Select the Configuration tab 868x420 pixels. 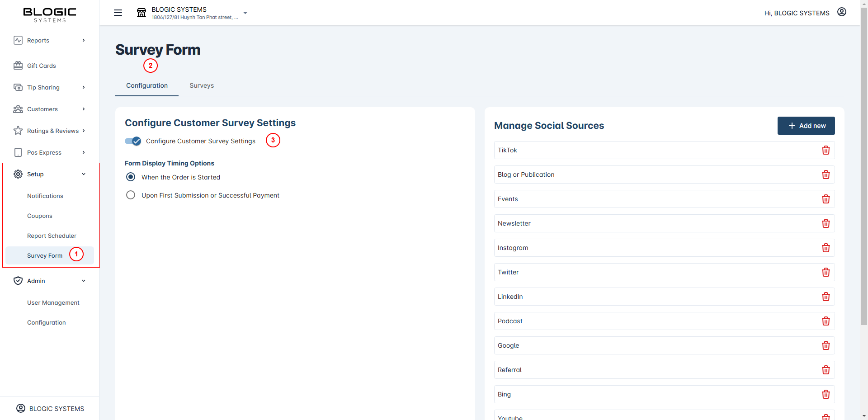147,85
